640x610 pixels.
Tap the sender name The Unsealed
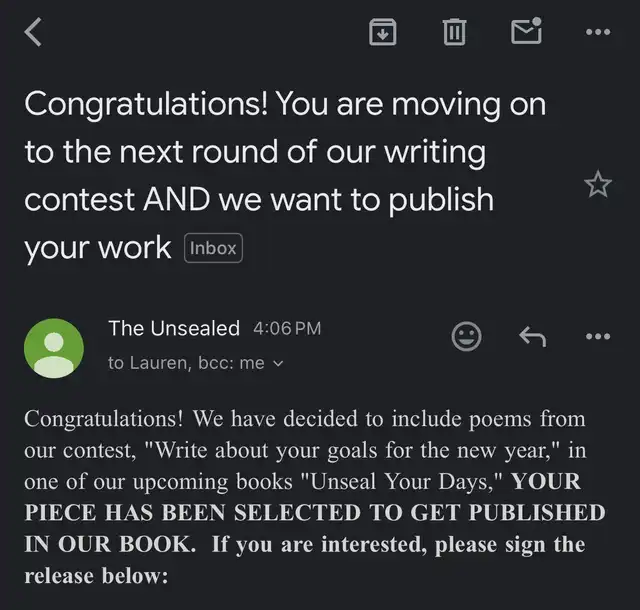(x=174, y=328)
